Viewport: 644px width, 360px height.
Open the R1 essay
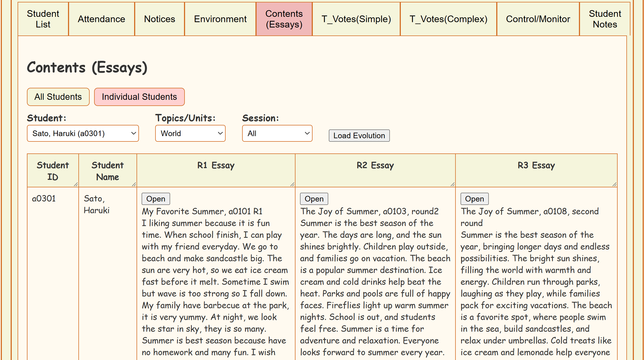click(x=156, y=199)
